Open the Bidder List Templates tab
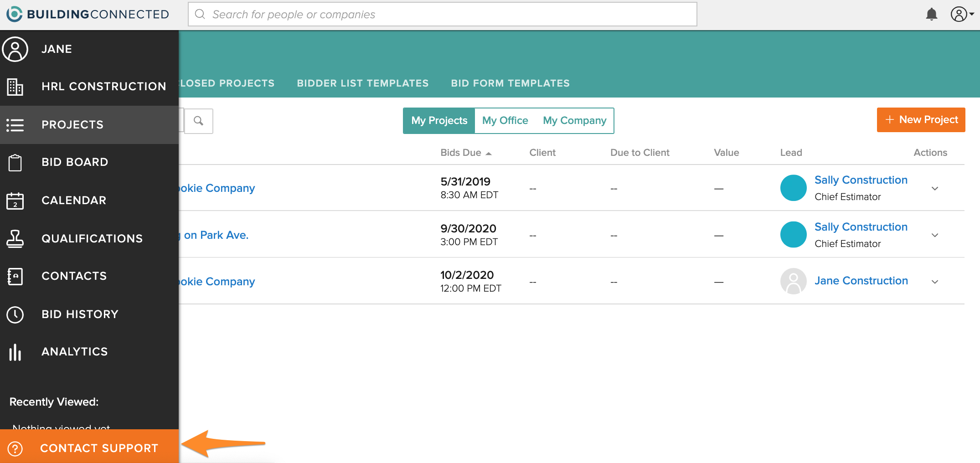Screen dimensions: 980x463 click(x=362, y=83)
